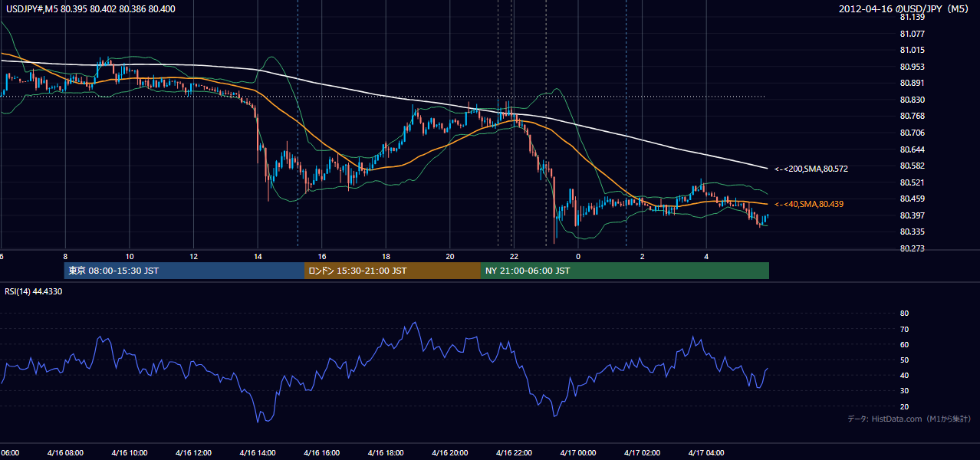Click the 4/16 10:00 date label

point(129,452)
